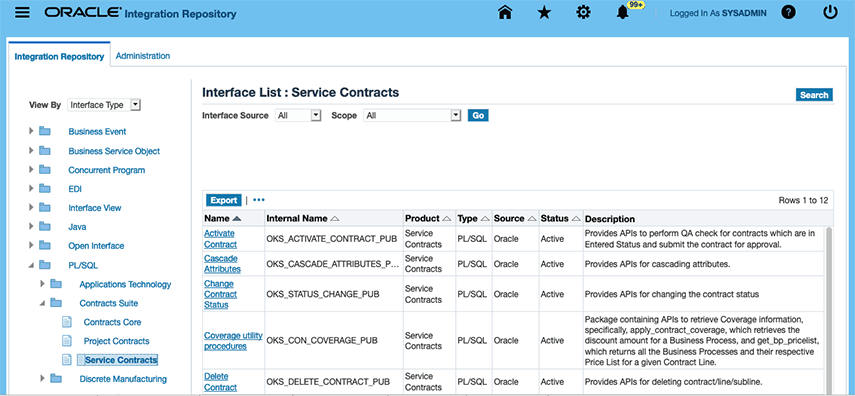This screenshot has width=855, height=396.
Task: Expand the Concurrent Program node
Action: 31,170
